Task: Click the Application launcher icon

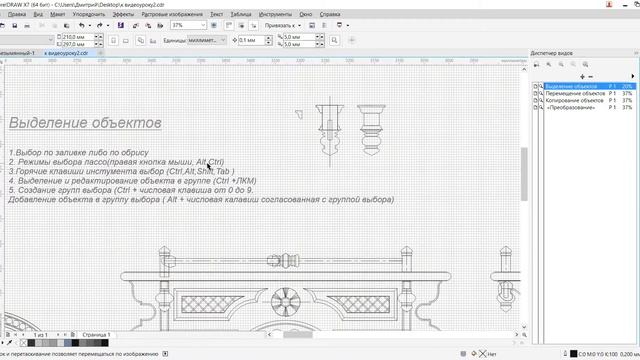Action: [339, 25]
